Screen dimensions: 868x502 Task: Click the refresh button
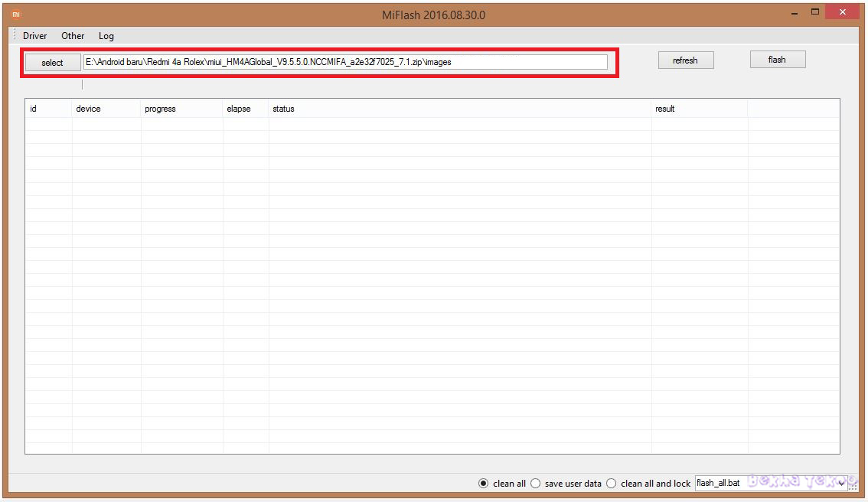point(685,60)
